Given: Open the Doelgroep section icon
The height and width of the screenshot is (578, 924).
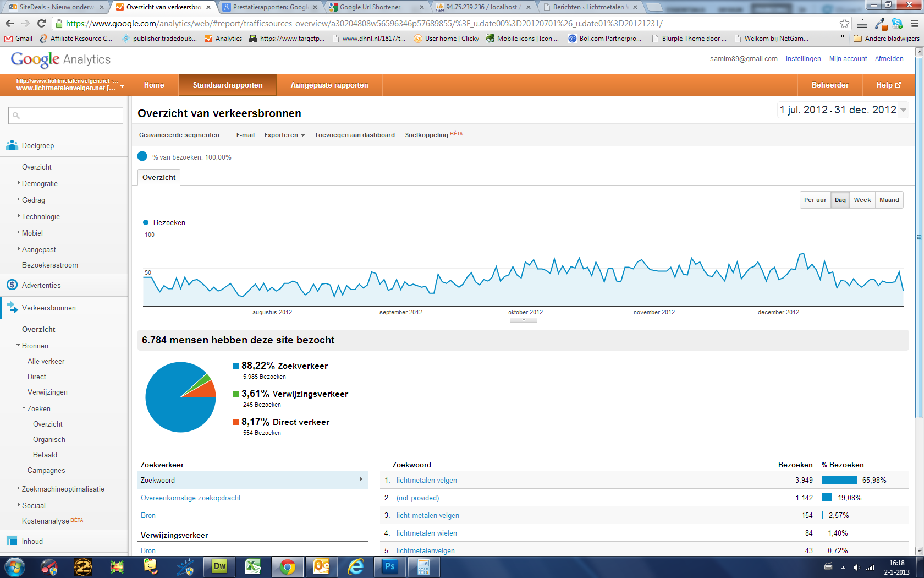Looking at the screenshot, I should [x=12, y=145].
